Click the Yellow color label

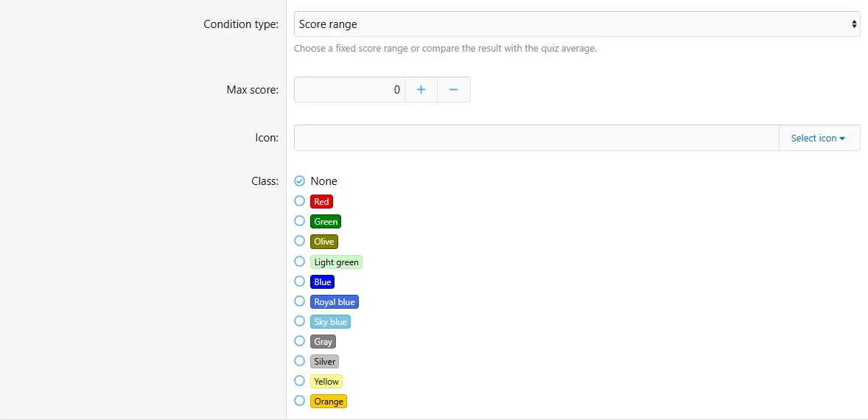pyautogui.click(x=326, y=382)
